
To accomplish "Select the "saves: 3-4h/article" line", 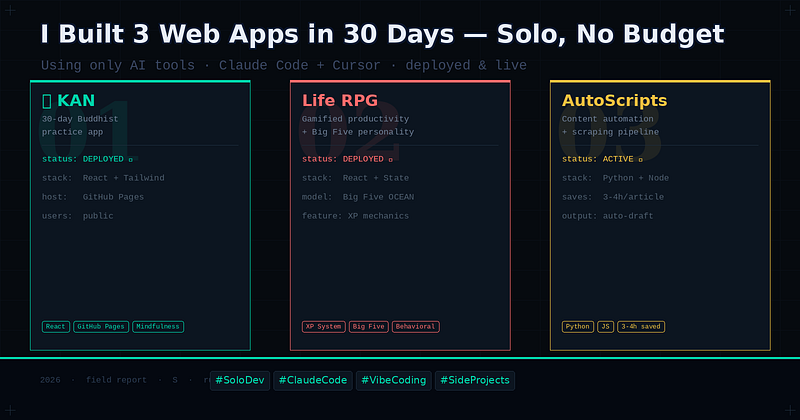I will tap(613, 197).
